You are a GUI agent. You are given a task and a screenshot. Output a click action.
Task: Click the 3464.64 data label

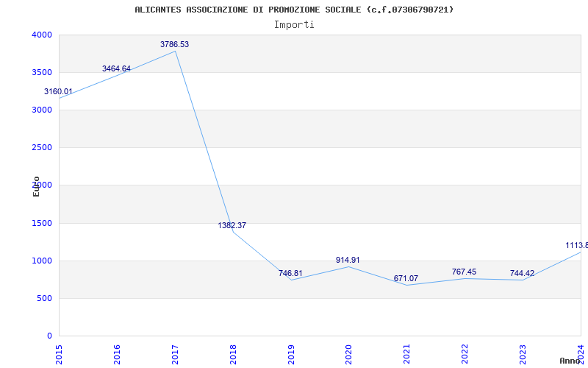[x=116, y=68]
